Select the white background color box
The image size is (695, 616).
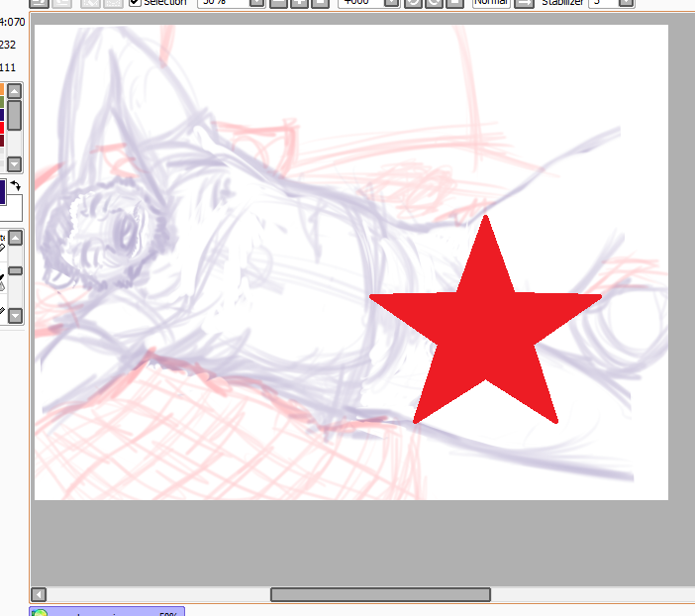tap(13, 208)
